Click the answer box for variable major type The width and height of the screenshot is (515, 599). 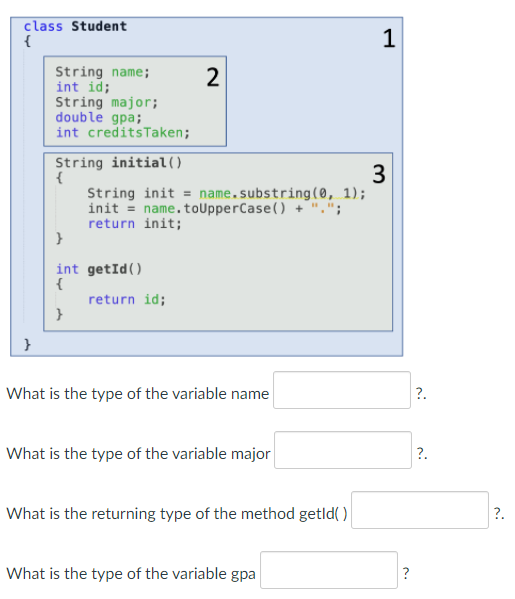pyautogui.click(x=343, y=450)
